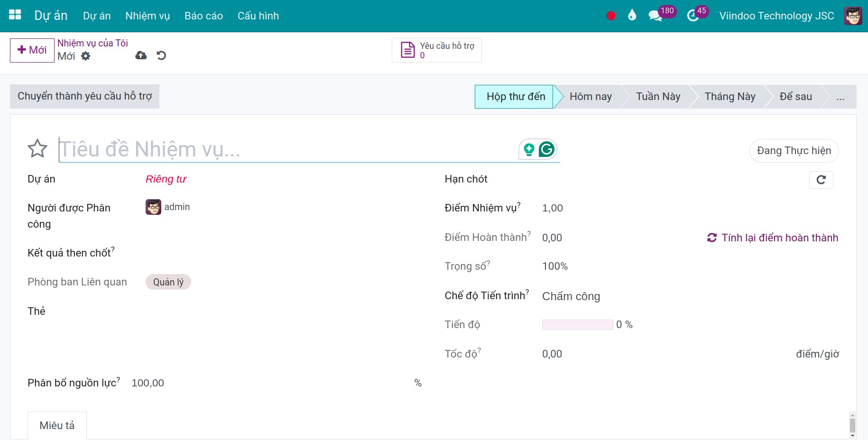
Task: Click Tính lại điểm hoàn thành link
Action: [773, 238]
